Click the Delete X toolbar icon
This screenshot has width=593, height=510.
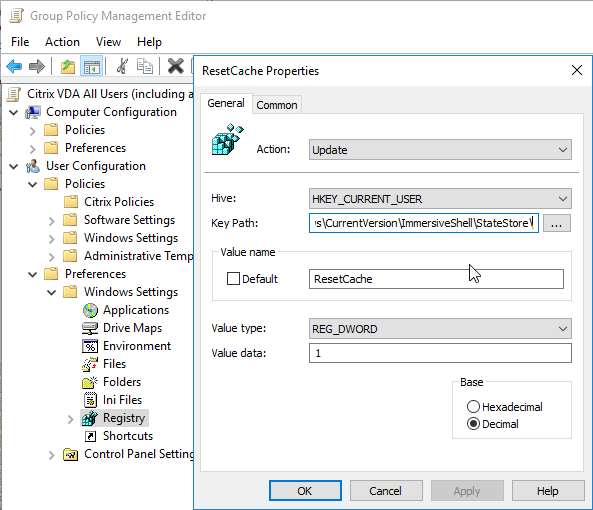[x=175, y=66]
